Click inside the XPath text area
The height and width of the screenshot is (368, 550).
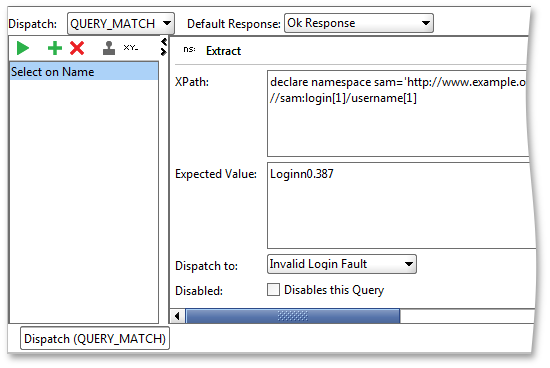pos(398,113)
